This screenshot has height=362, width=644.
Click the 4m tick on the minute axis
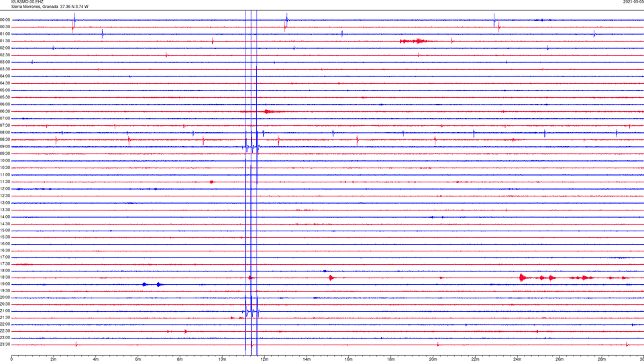96,359
